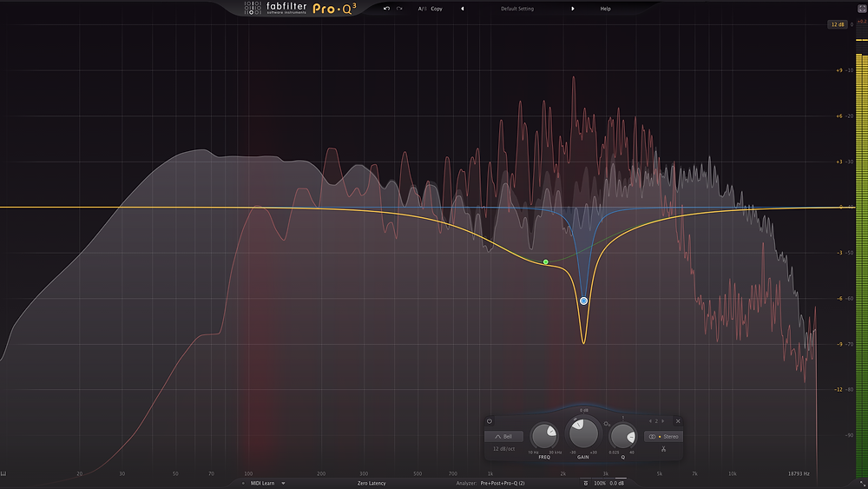Select the blue EQ band 2 node

point(583,301)
